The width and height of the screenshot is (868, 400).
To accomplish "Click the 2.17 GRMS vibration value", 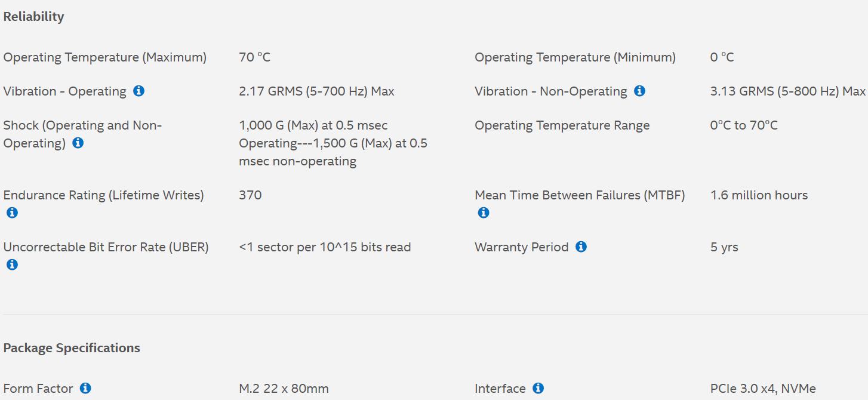I will (x=316, y=91).
